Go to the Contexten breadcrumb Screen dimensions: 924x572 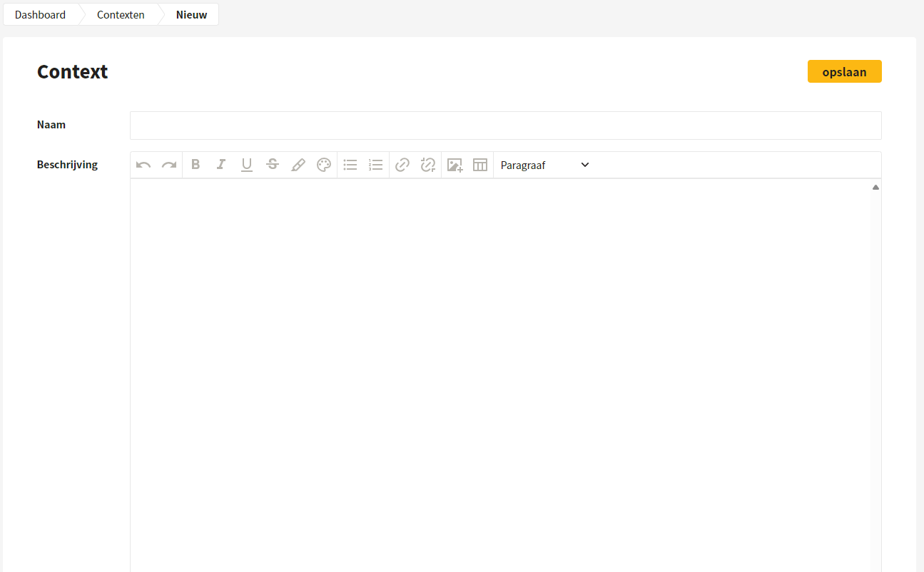121,14
